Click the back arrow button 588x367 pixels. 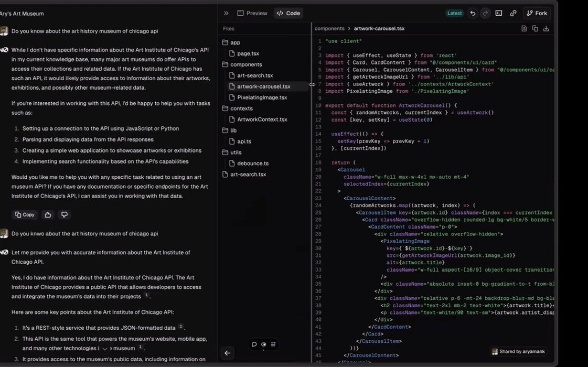(x=227, y=353)
